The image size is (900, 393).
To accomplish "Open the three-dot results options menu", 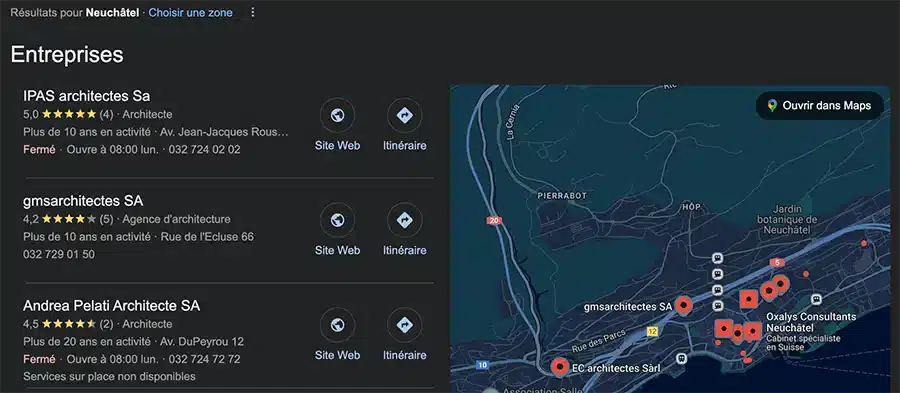I will click(253, 12).
